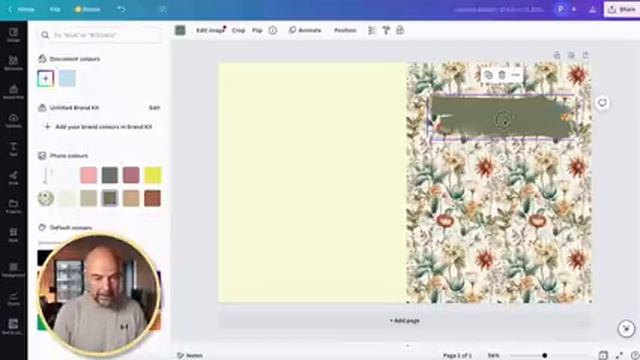Screen dimensions: 640x360
Task: Click the 56% zoom percentage
Action: [x=493, y=356]
